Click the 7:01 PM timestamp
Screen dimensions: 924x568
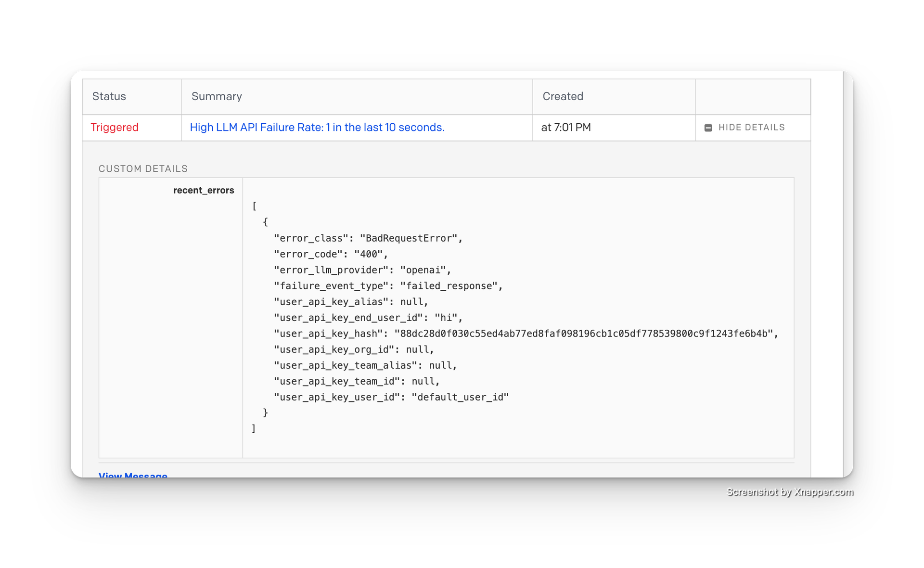pyautogui.click(x=566, y=128)
